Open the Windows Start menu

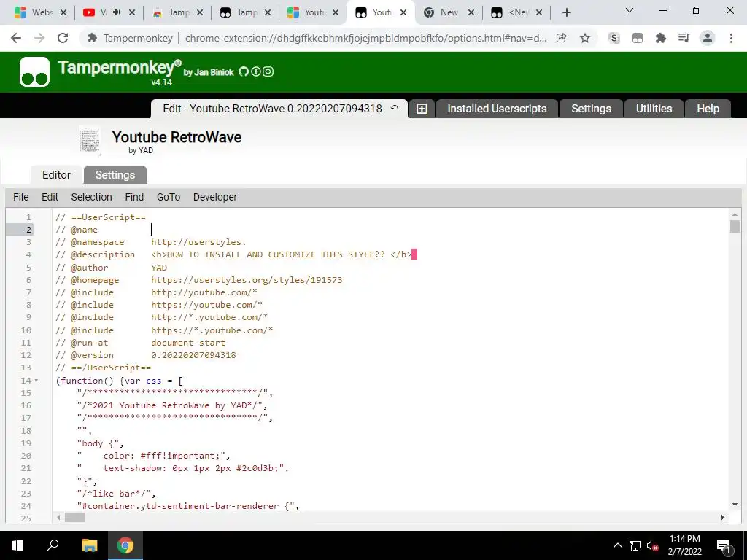[18, 545]
